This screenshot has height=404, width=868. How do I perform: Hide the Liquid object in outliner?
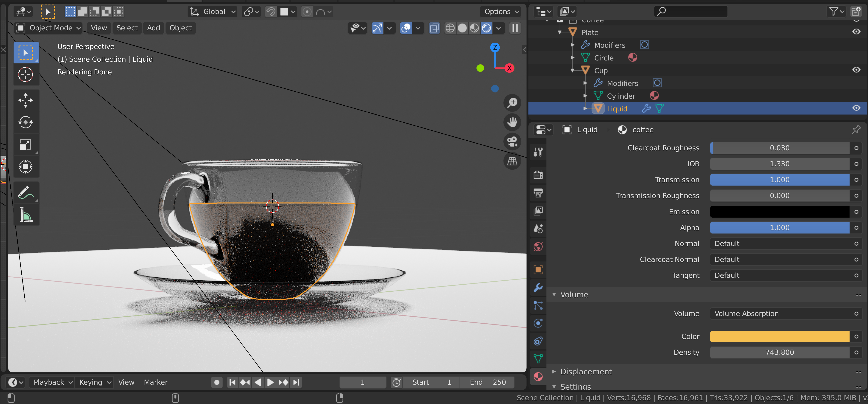[856, 108]
